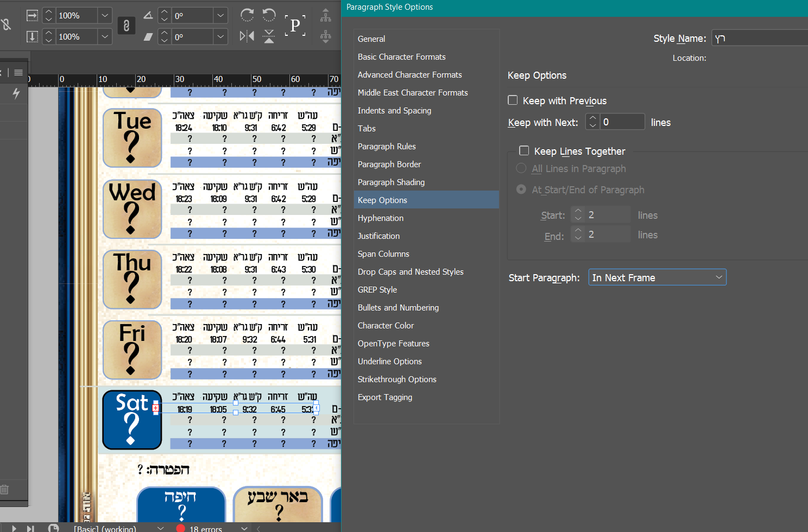Screen dimensions: 808x532
Task: Expand the rotation angle dropdown
Action: click(x=220, y=16)
